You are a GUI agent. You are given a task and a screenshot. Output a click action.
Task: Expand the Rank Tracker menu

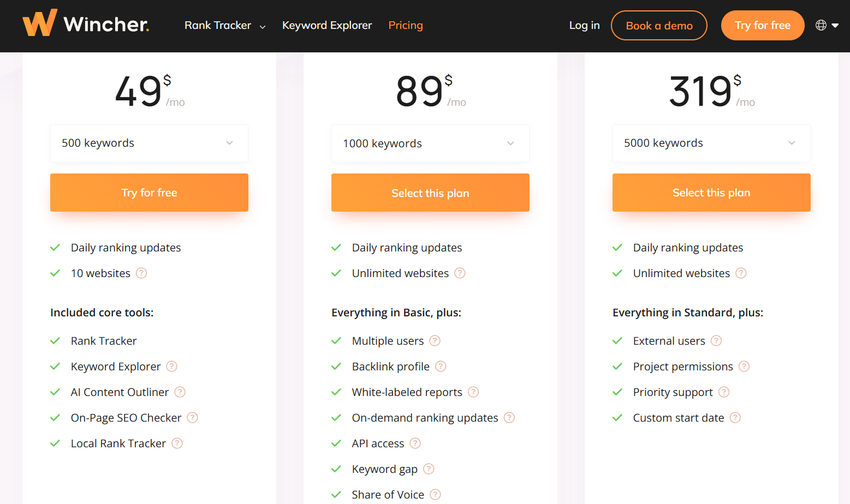(224, 26)
